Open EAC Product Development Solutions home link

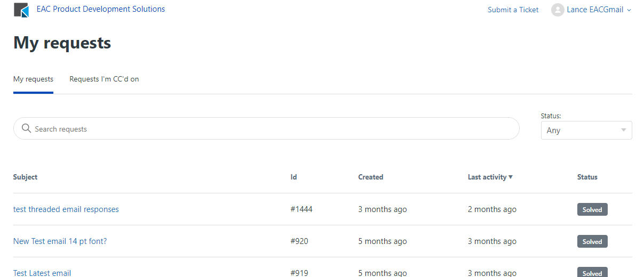[101, 9]
